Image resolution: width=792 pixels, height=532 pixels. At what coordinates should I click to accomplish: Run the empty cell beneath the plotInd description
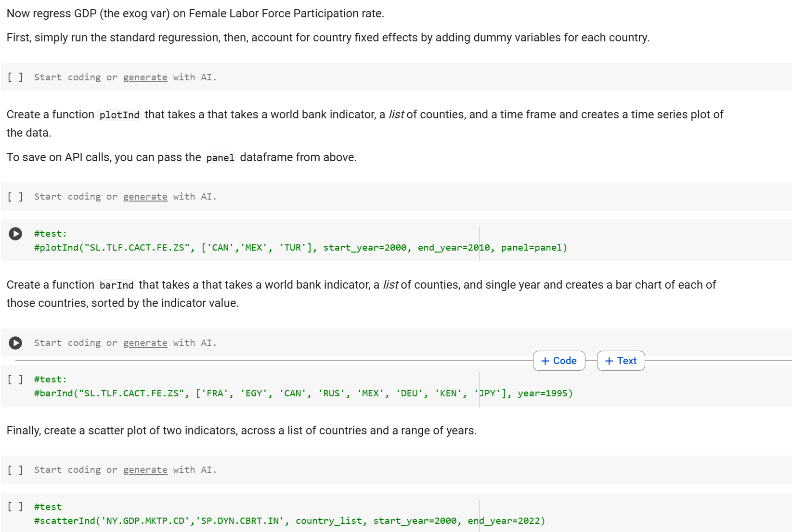click(x=15, y=196)
